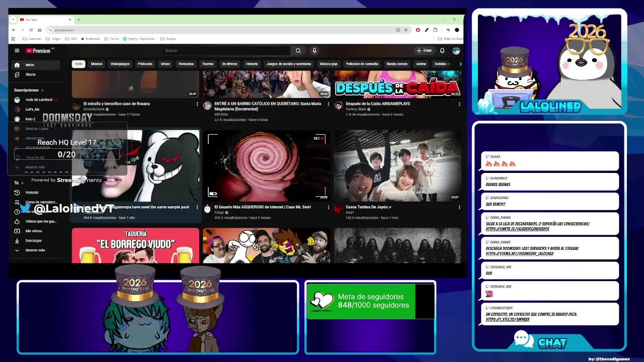Select the Anime chip
644x362 pixels.
coord(421,64)
